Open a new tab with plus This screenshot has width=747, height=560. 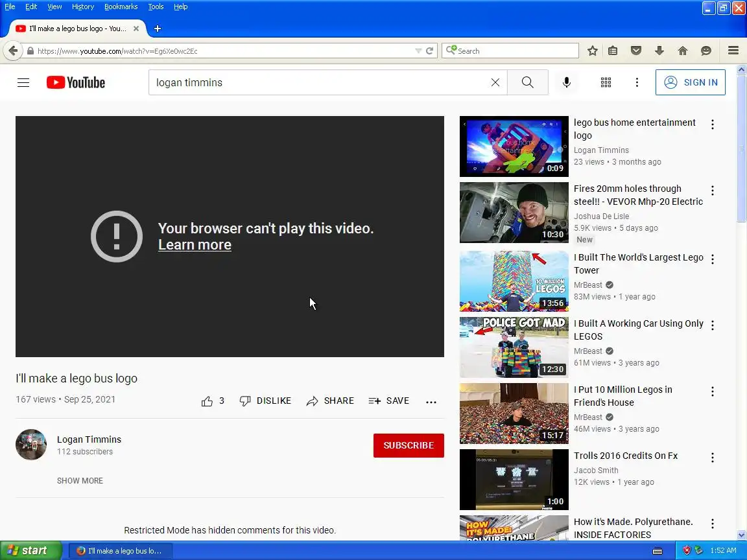coord(157,29)
